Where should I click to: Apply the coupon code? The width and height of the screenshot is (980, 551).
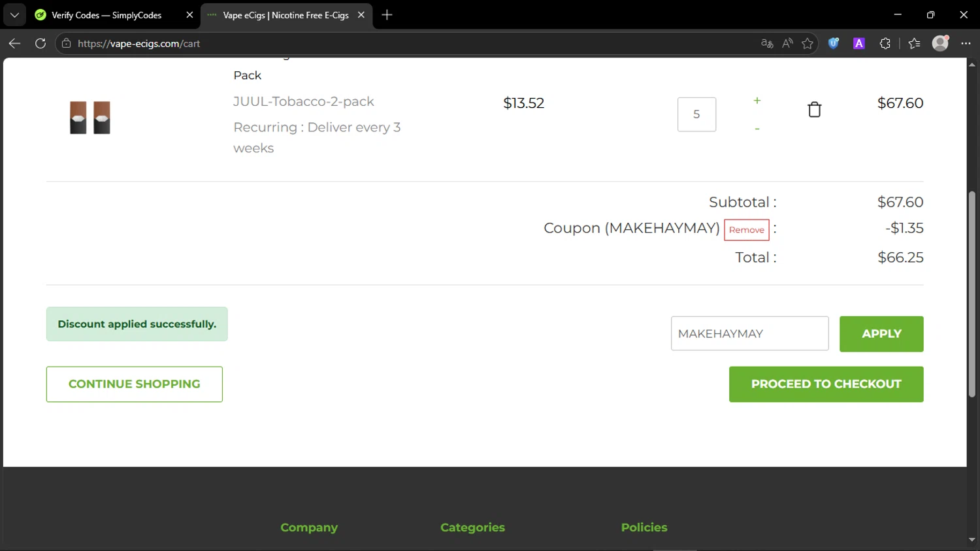(881, 334)
